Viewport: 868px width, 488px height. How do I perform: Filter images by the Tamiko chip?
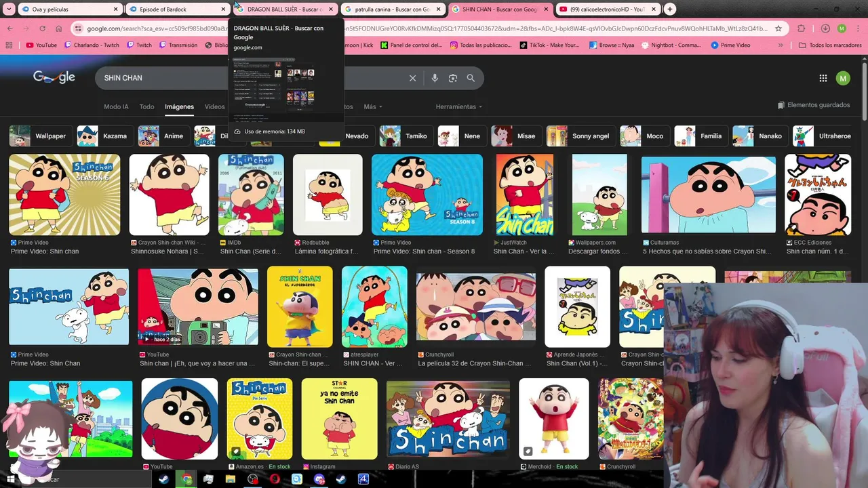click(405, 136)
